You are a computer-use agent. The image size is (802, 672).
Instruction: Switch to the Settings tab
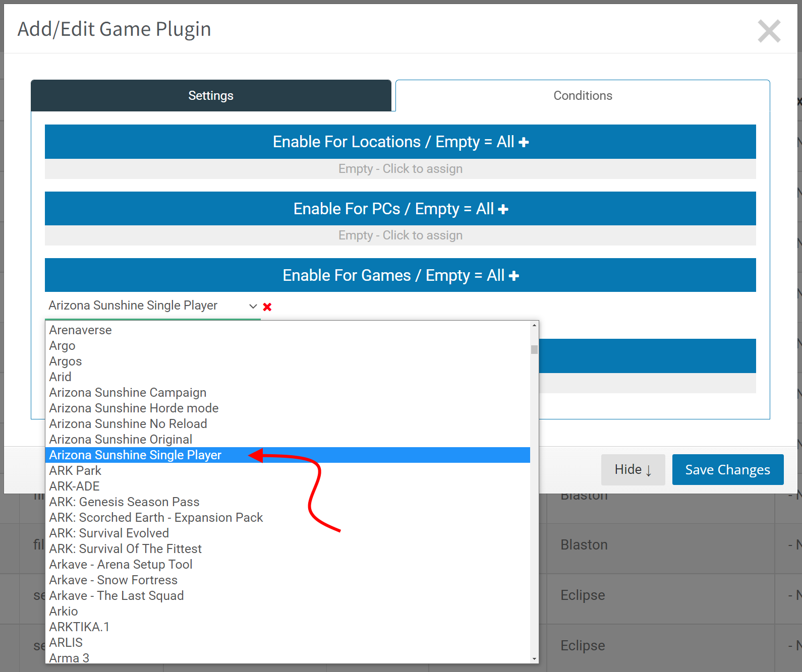click(x=211, y=96)
